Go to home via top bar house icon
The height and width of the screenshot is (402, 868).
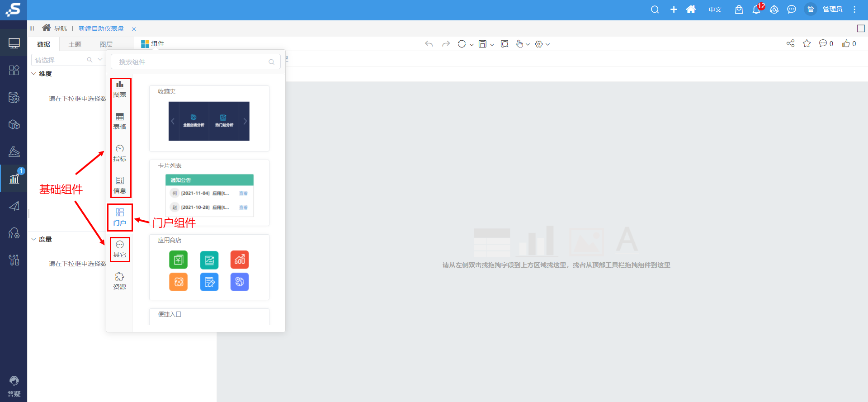pos(691,9)
